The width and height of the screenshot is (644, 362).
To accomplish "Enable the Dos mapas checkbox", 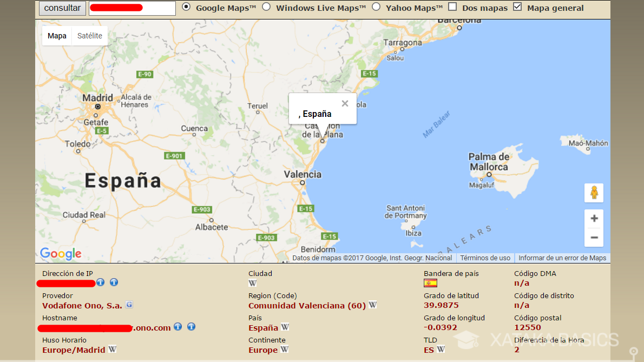I will pyautogui.click(x=452, y=7).
